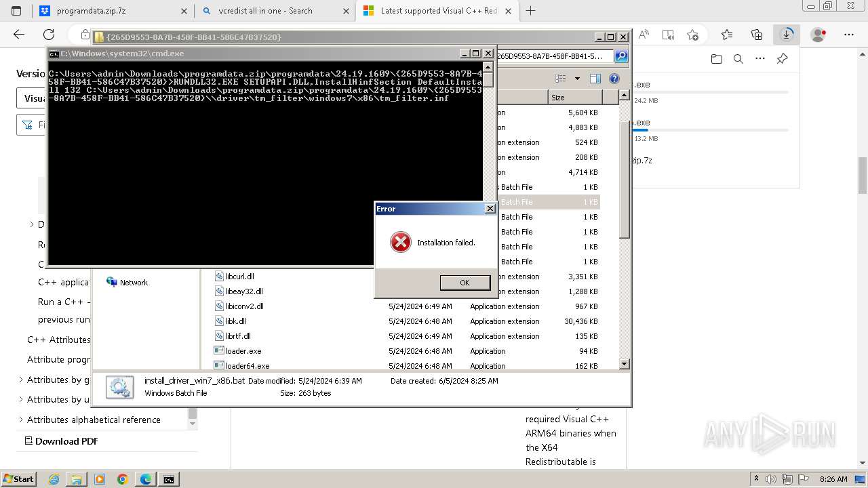The height and width of the screenshot is (488, 868).
Task: Open the Edge profile avatar
Action: [818, 35]
